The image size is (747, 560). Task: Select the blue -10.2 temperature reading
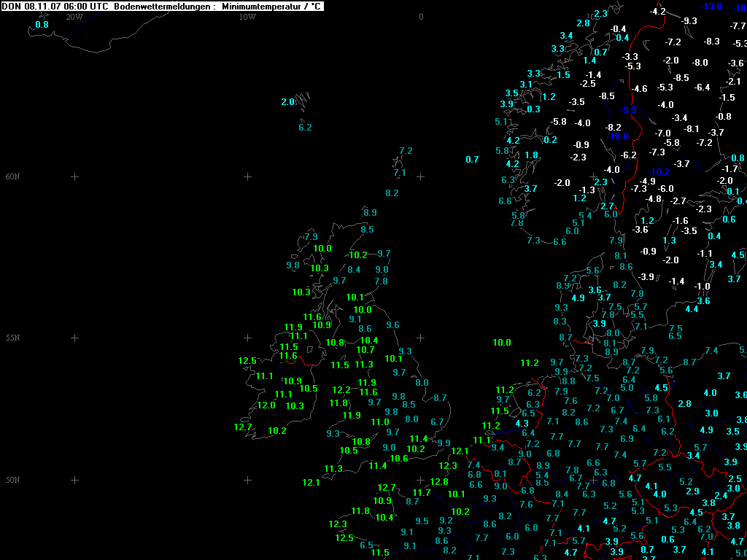(659, 172)
